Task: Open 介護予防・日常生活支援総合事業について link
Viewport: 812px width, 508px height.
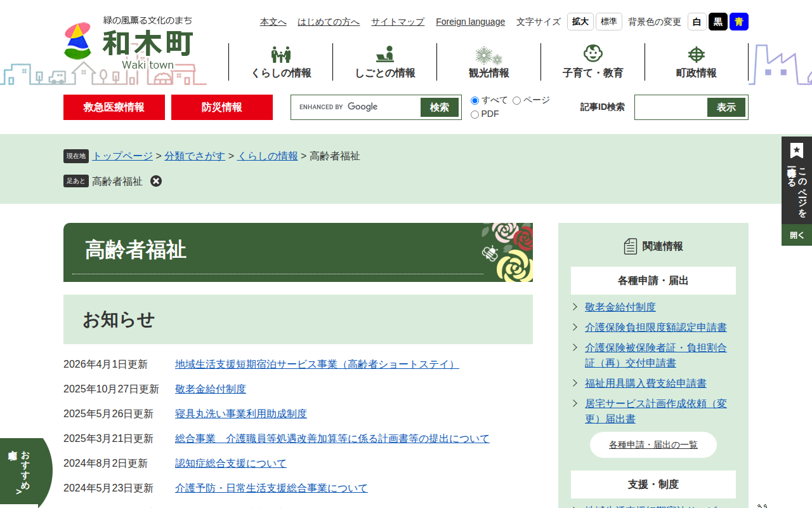Action: [272, 488]
